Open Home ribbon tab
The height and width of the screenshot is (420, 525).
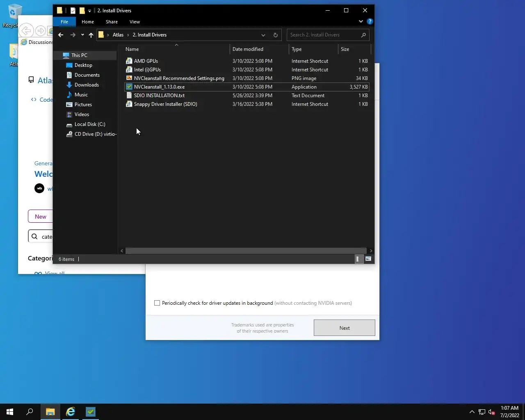coord(88,22)
